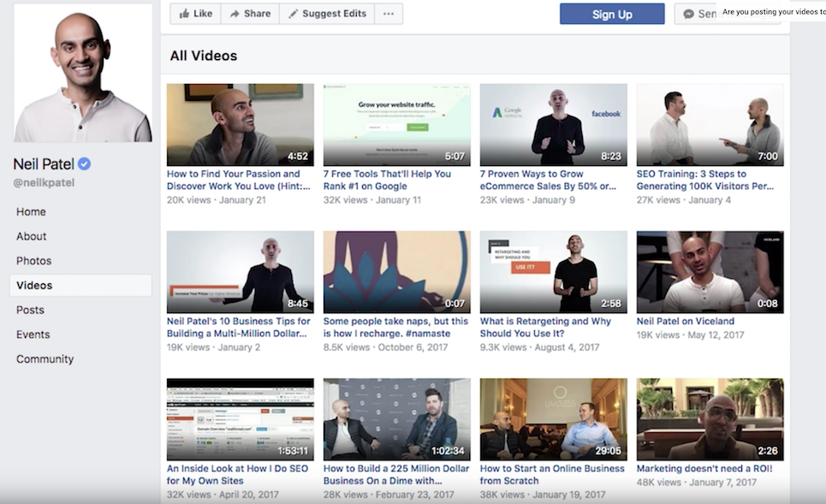Click the blue verified badge next to Neil Patel
This screenshot has width=826, height=504.
(84, 163)
